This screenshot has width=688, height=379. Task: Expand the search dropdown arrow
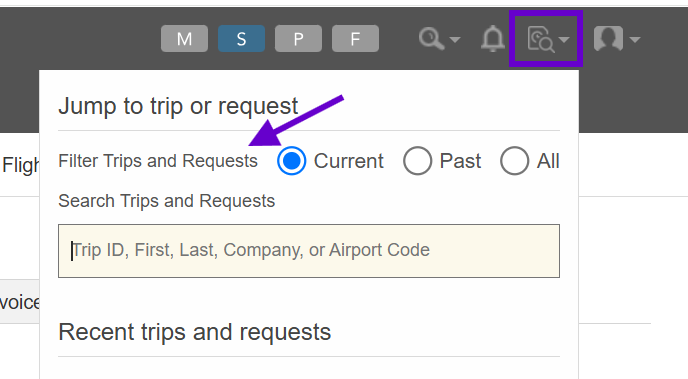coord(455,40)
